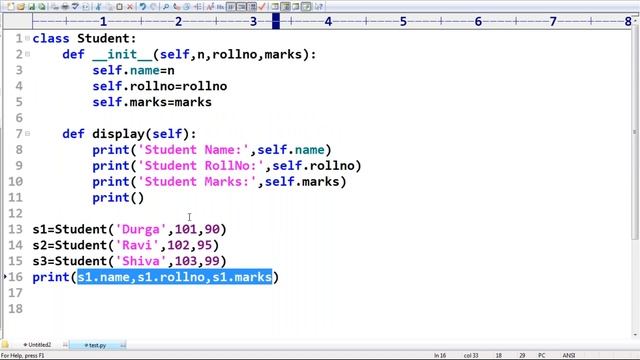Click the red X Delete icon
This screenshot has width=640, height=360.
pyautogui.click(x=130, y=7)
